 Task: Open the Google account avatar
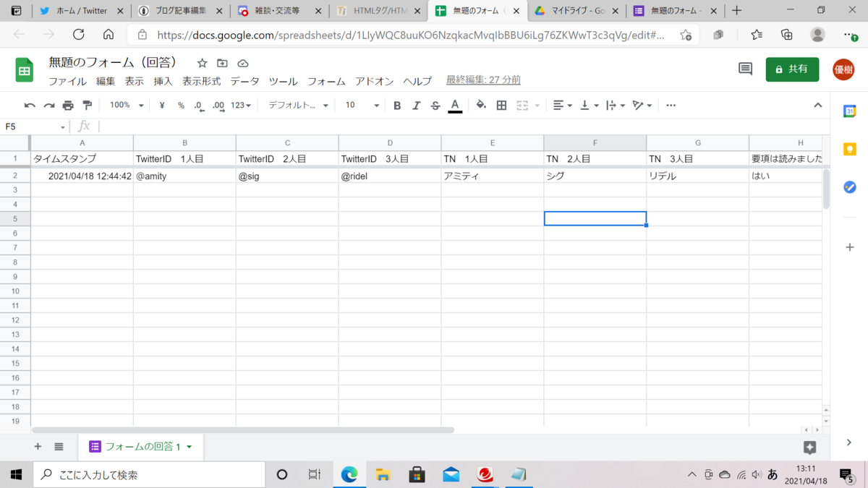tap(843, 69)
